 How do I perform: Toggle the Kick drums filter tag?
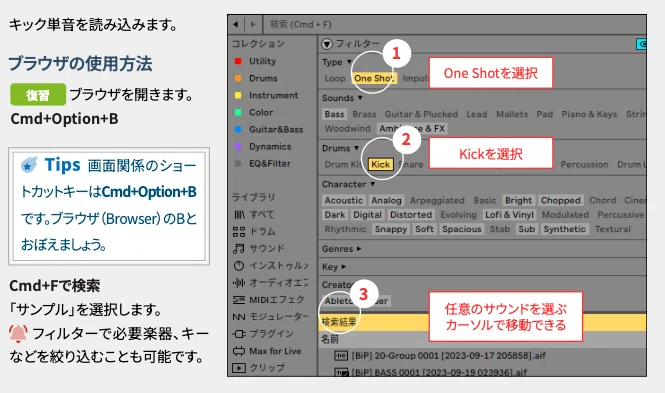click(380, 164)
